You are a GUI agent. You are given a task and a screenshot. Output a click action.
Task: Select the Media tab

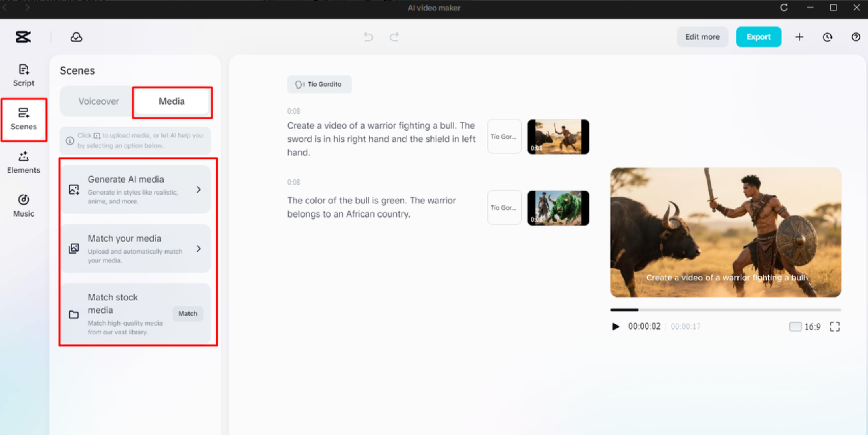point(172,101)
